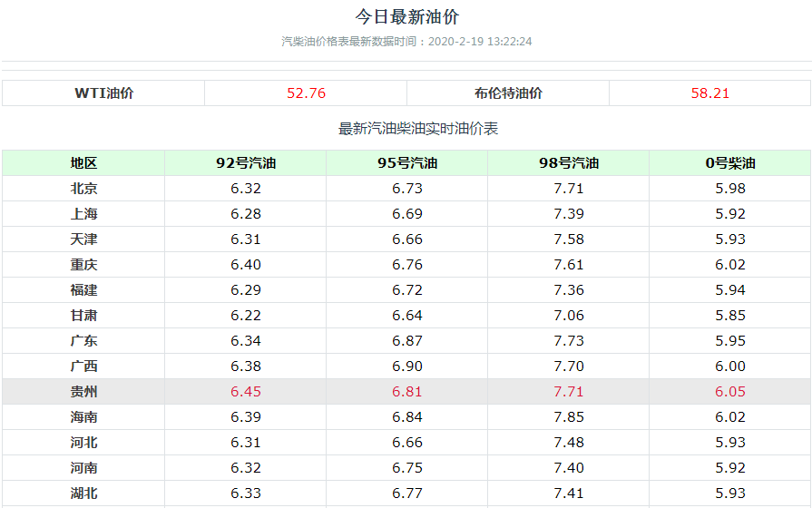The image size is (812, 508).
Task: Open the 北京 region row
Action: pyautogui.click(x=83, y=189)
